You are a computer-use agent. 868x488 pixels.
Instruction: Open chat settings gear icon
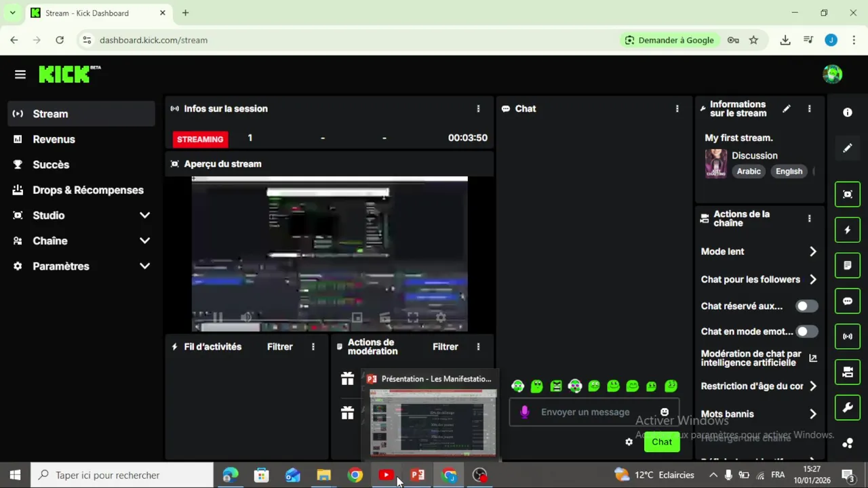(x=629, y=442)
